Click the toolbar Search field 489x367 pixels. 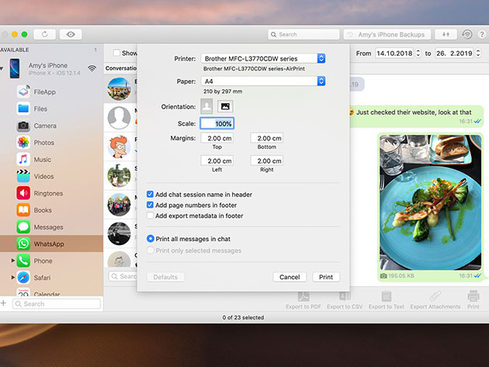click(x=303, y=34)
